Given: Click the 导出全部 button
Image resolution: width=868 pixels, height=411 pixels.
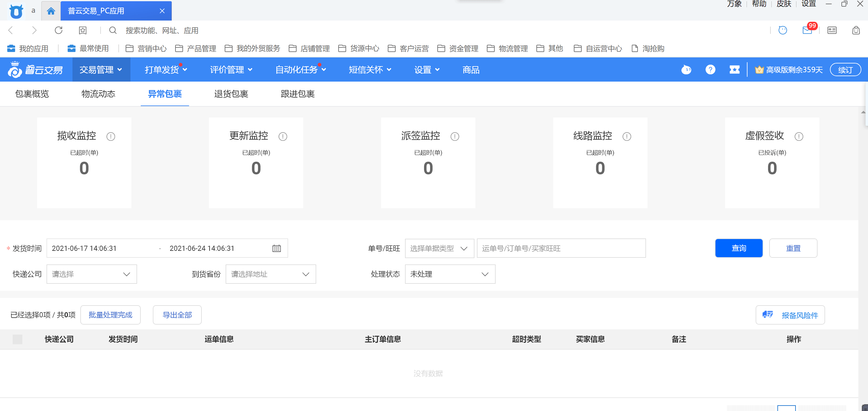Looking at the screenshot, I should point(177,315).
